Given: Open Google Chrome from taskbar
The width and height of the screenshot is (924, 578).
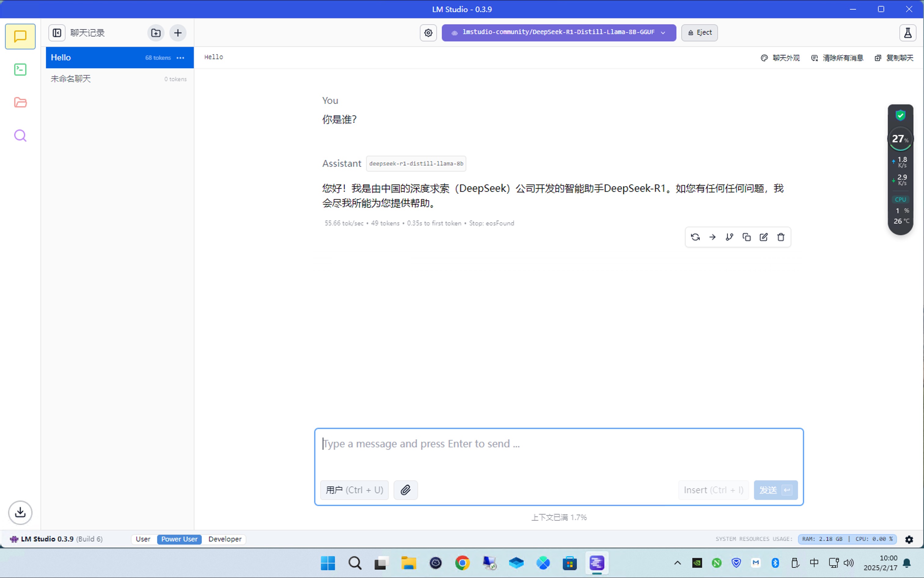Looking at the screenshot, I should 462,563.
